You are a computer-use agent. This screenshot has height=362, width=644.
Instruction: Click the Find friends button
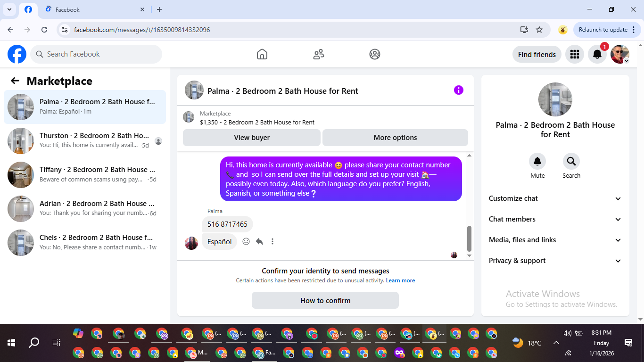click(x=537, y=54)
